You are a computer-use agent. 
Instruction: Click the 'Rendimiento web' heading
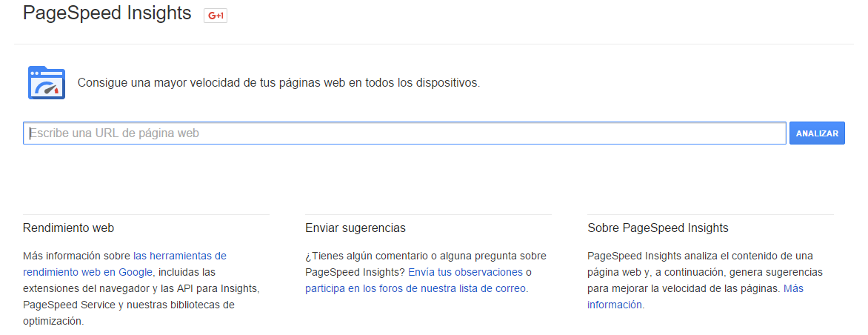[x=69, y=228]
